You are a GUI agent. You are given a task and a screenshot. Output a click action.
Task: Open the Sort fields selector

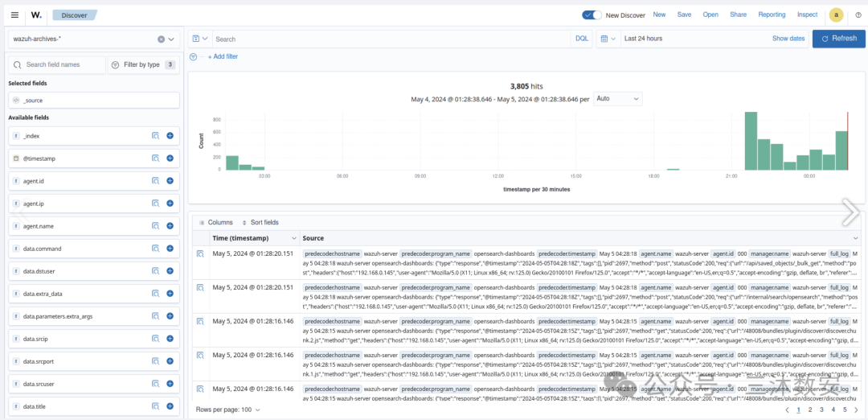coord(260,222)
